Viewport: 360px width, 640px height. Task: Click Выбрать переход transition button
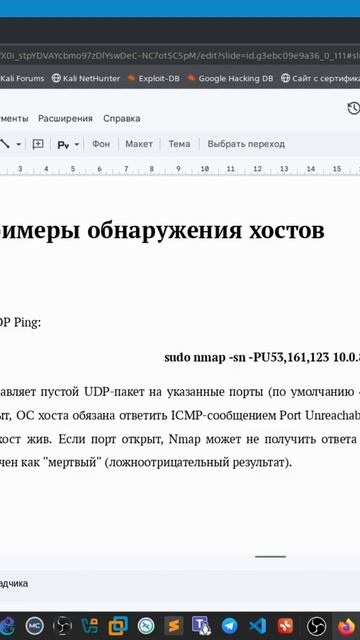coord(246,144)
